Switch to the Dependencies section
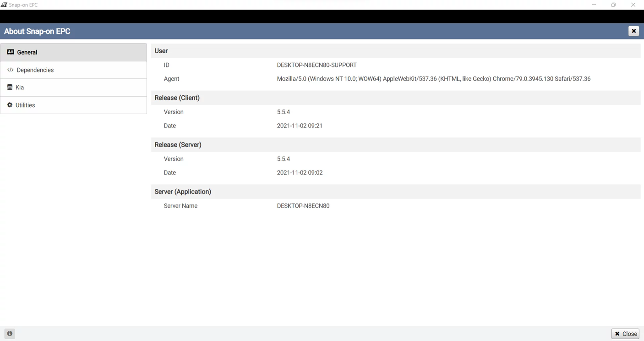The width and height of the screenshot is (644, 341). tap(35, 70)
